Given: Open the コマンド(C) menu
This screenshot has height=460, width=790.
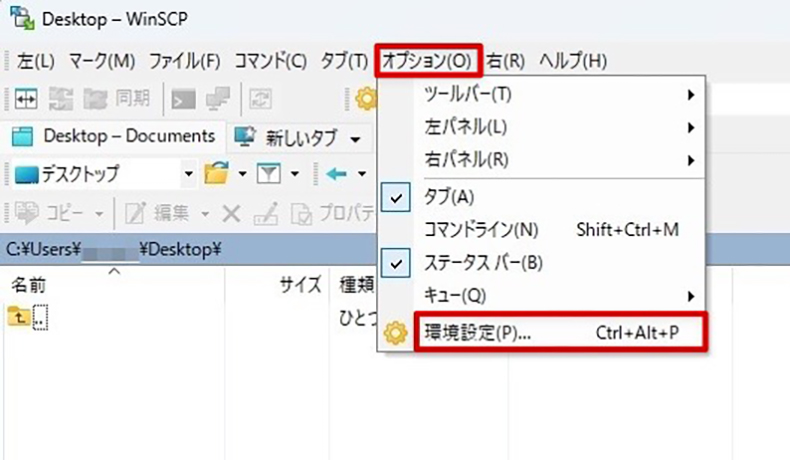Looking at the screenshot, I should [271, 61].
